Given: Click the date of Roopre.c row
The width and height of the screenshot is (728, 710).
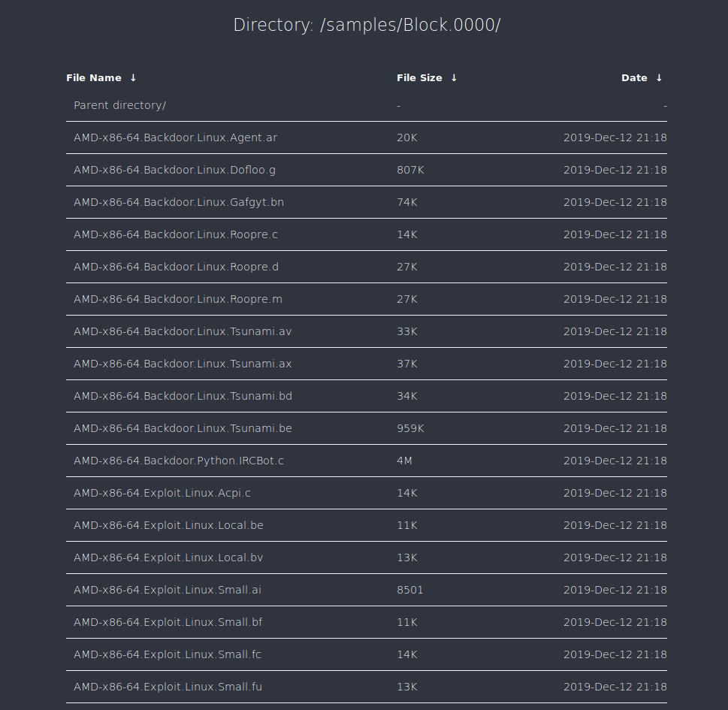Looking at the screenshot, I should (615, 234).
